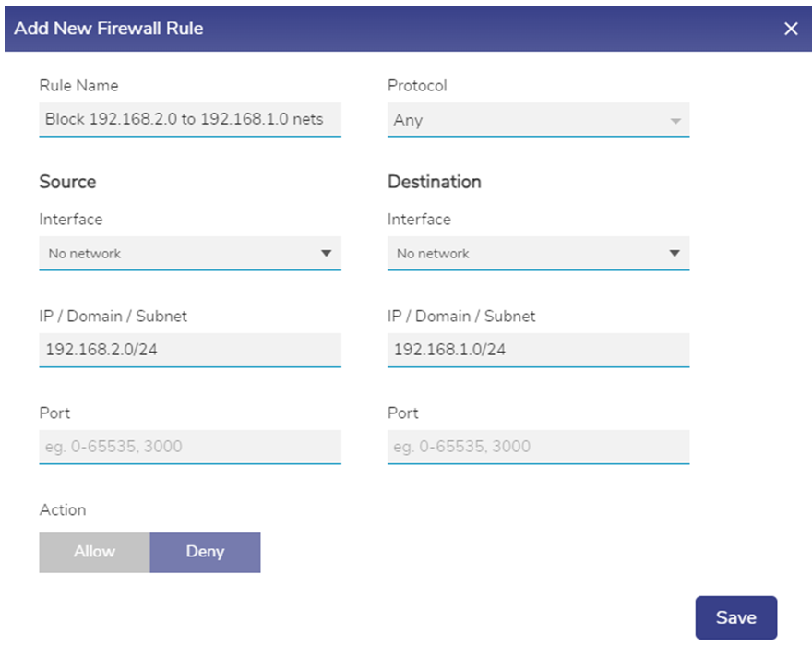This screenshot has height=646, width=812.
Task: Click the Destination Port input field
Action: pos(538,447)
